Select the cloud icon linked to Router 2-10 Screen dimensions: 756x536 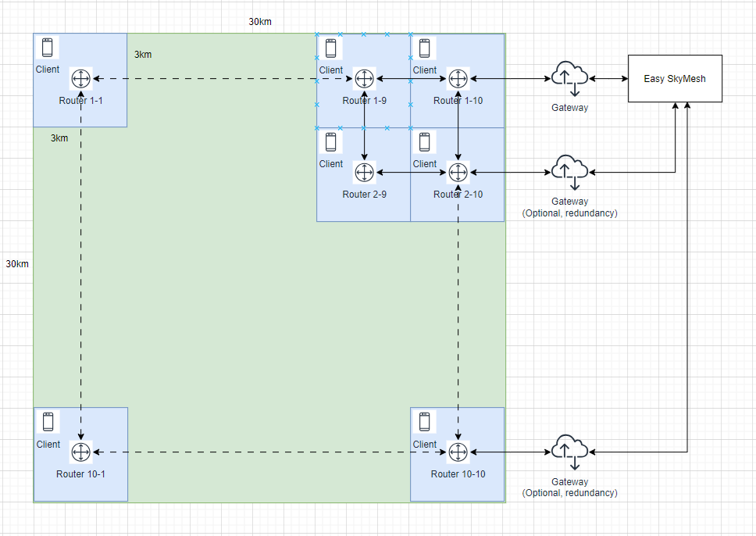(569, 172)
